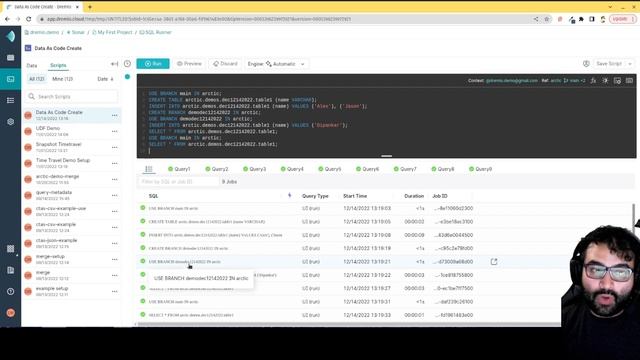
Task: Open the Query9 results tab
Action: (480, 169)
